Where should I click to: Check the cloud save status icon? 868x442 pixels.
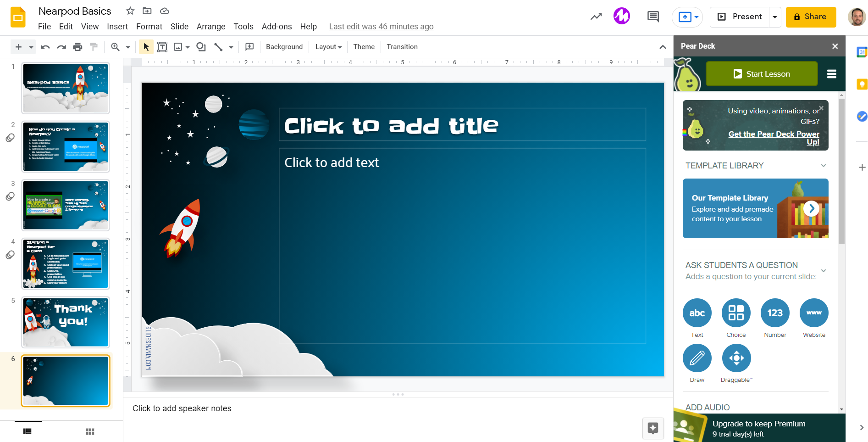(165, 11)
